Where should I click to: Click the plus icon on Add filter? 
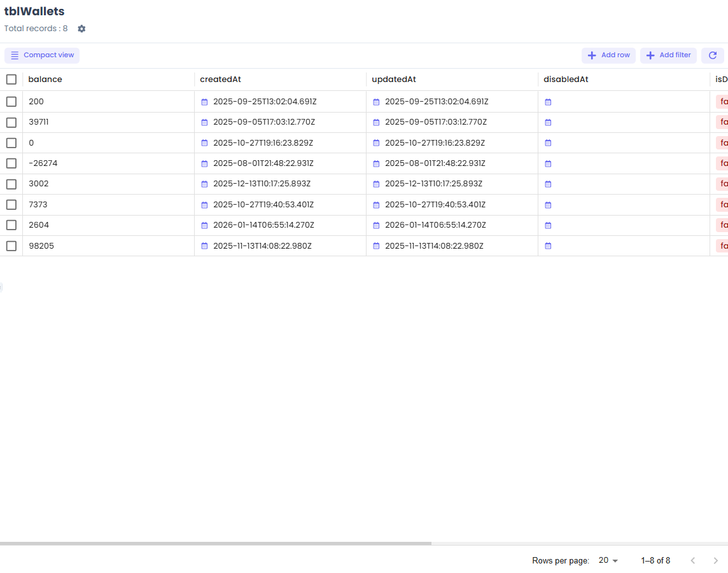pos(650,55)
